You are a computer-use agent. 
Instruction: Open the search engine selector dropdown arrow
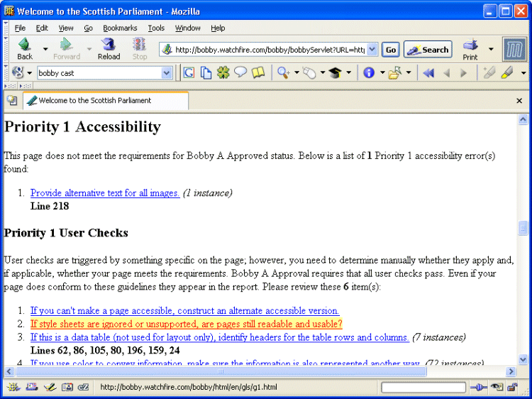pyautogui.click(x=30, y=73)
